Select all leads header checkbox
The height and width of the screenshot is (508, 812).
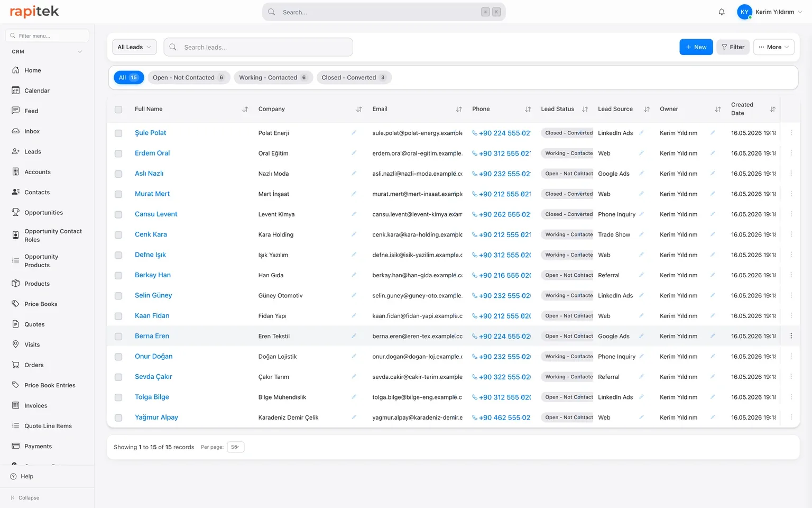[118, 110]
